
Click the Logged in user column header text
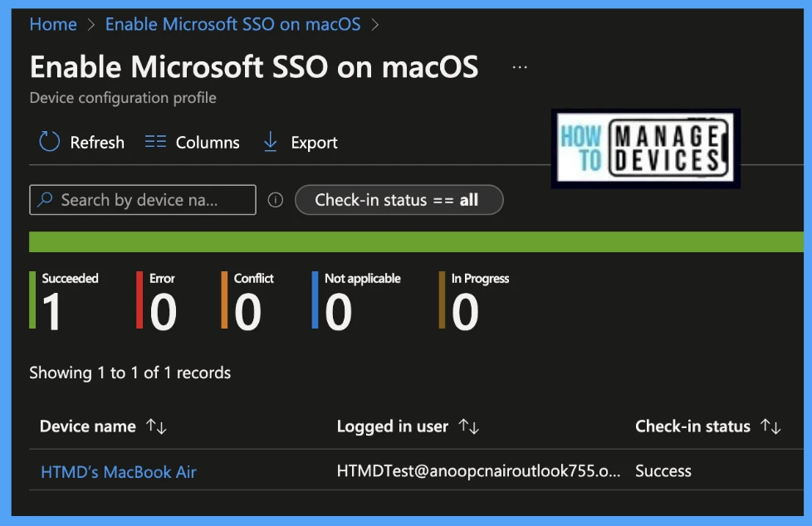[x=393, y=426]
